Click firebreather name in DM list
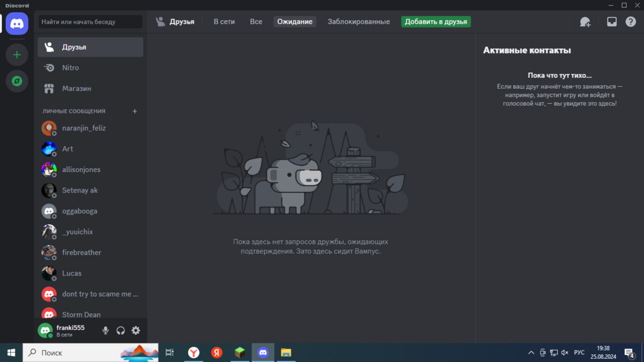 pyautogui.click(x=81, y=252)
